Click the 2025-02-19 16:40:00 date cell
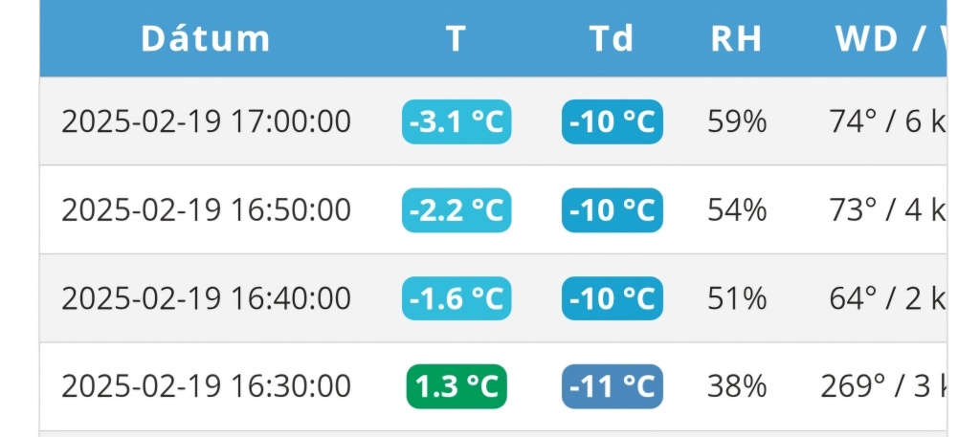Viewport: 980px width, 437px height. point(206,298)
